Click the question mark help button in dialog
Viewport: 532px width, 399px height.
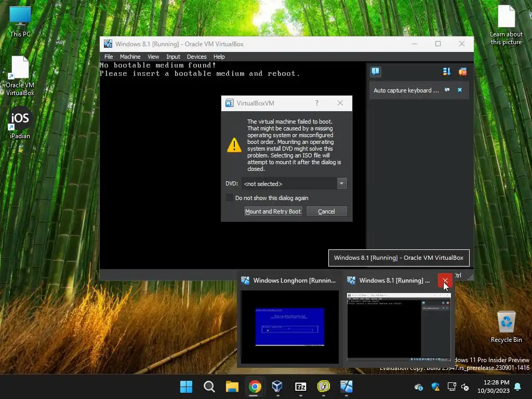point(317,103)
